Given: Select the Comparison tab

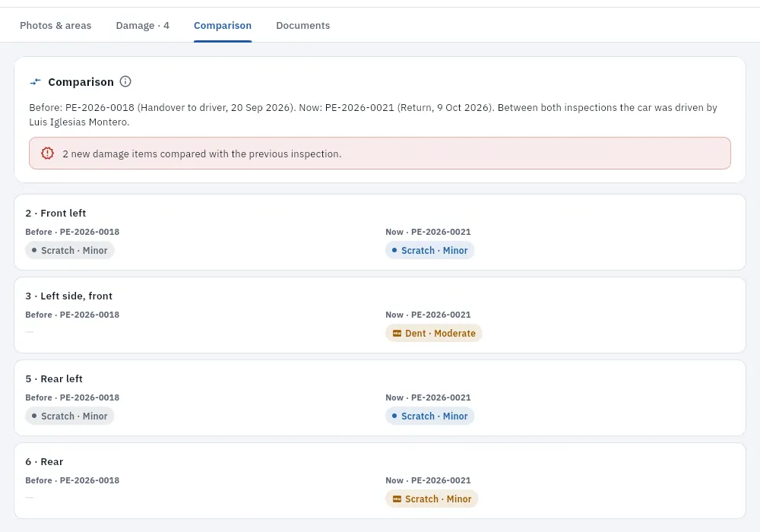Looking at the screenshot, I should (223, 26).
